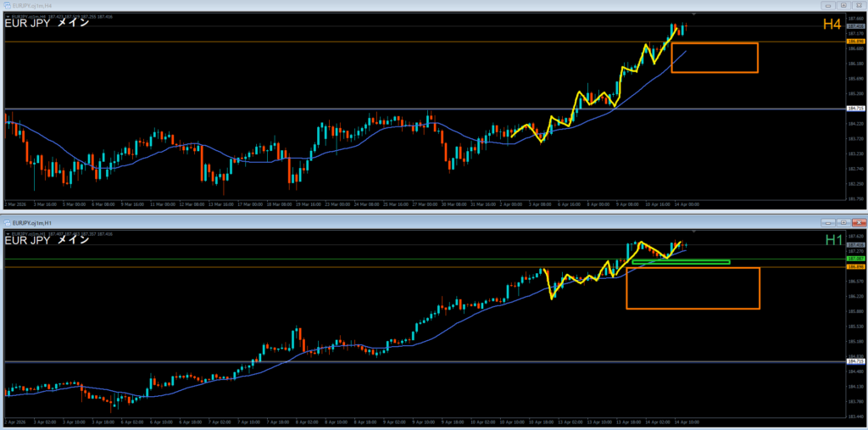Select the green H1 timeframe label

[x=834, y=240]
